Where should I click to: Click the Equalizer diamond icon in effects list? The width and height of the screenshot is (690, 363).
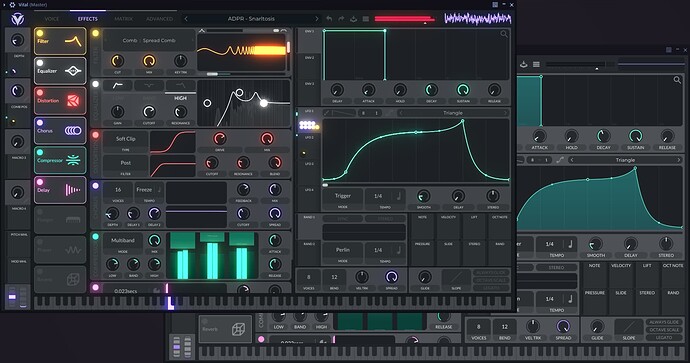(73, 71)
